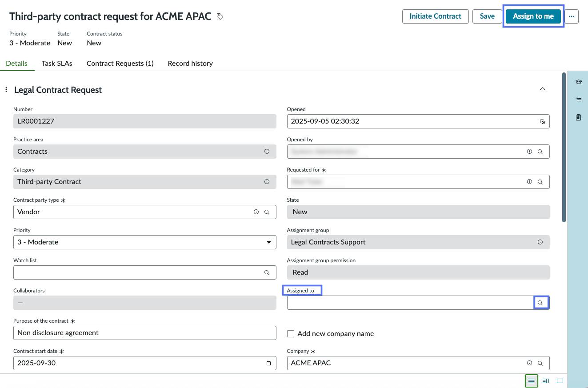This screenshot has height=388, width=588.
Task: Click the Legal Contracts Support assignment group value
Action: (328, 242)
